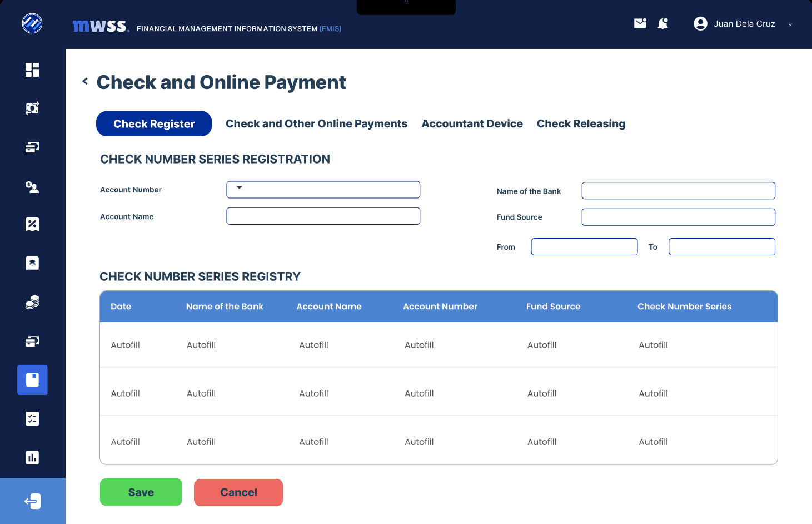812x524 pixels.
Task: Click the red Cancel button
Action: tap(238, 492)
